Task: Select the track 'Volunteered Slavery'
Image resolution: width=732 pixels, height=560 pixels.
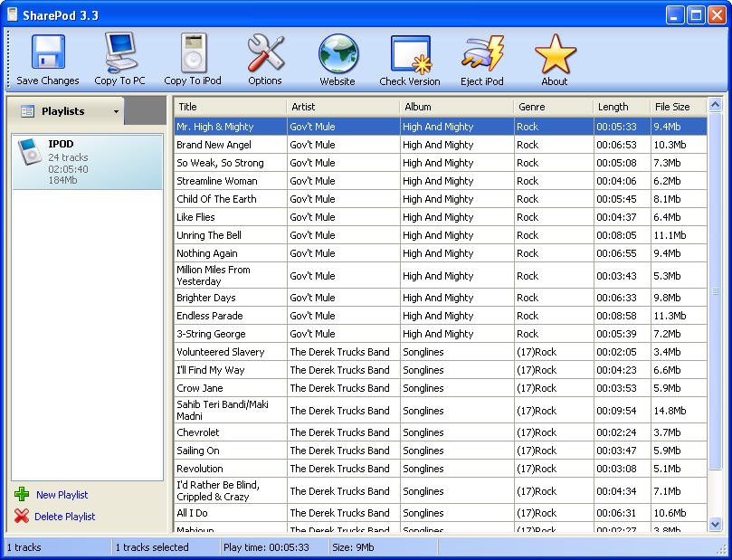Action: [441, 352]
